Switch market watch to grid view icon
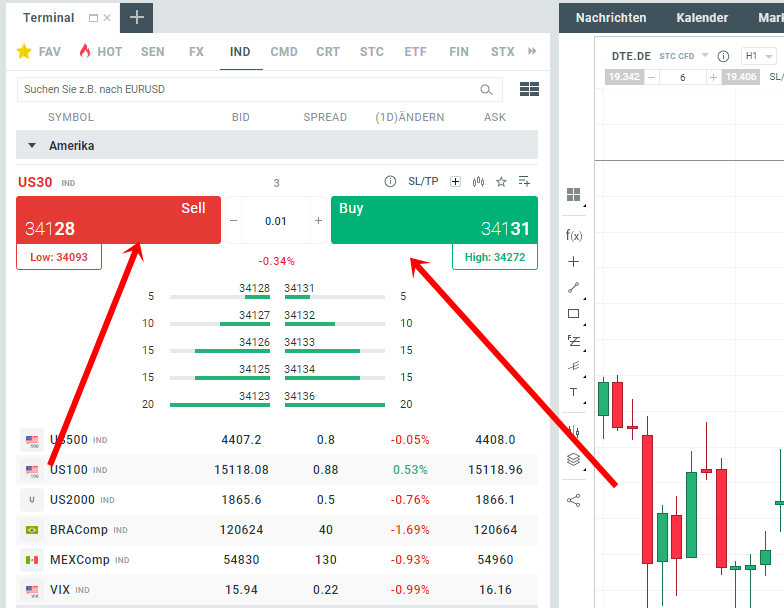 click(x=530, y=89)
